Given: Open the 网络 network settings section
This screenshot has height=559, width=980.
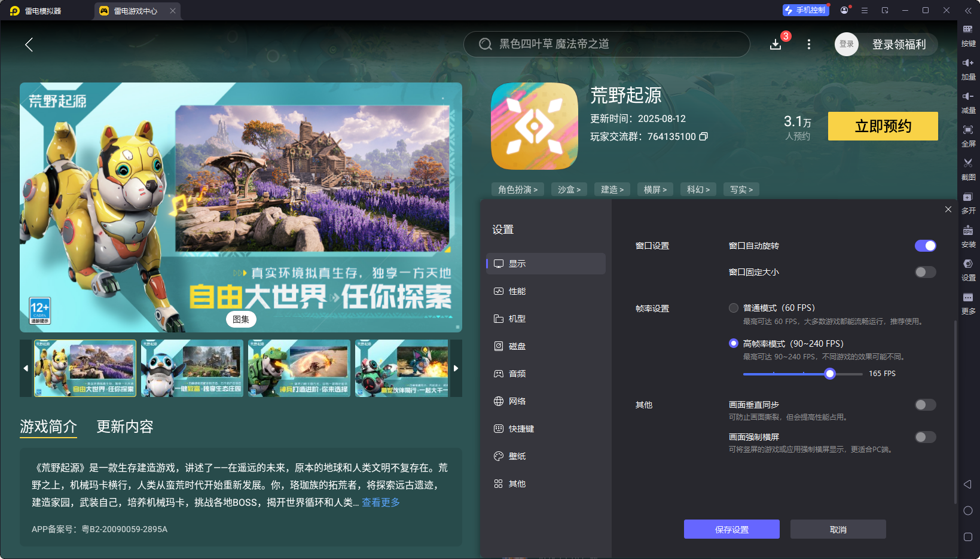Looking at the screenshot, I should click(x=517, y=401).
